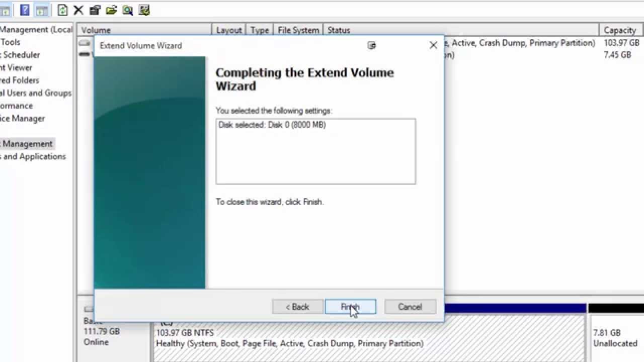Close the Extend Volume Wizard dialog
The width and height of the screenshot is (644, 362).
pyautogui.click(x=433, y=45)
